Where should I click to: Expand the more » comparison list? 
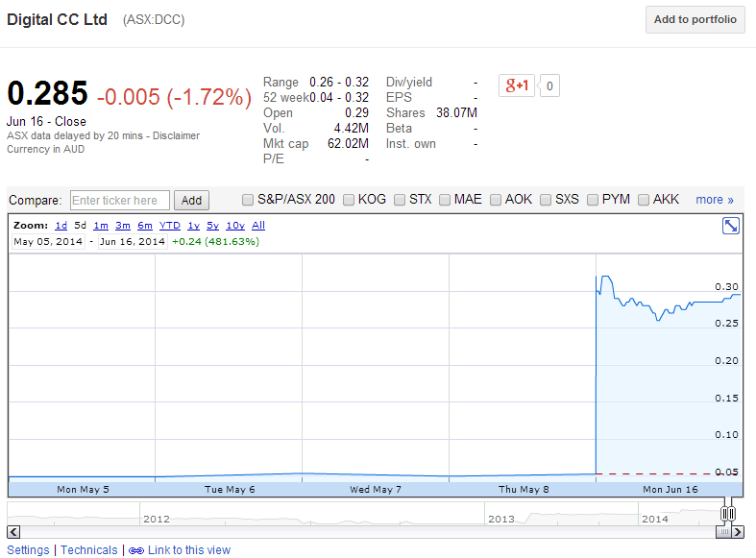[x=715, y=200]
